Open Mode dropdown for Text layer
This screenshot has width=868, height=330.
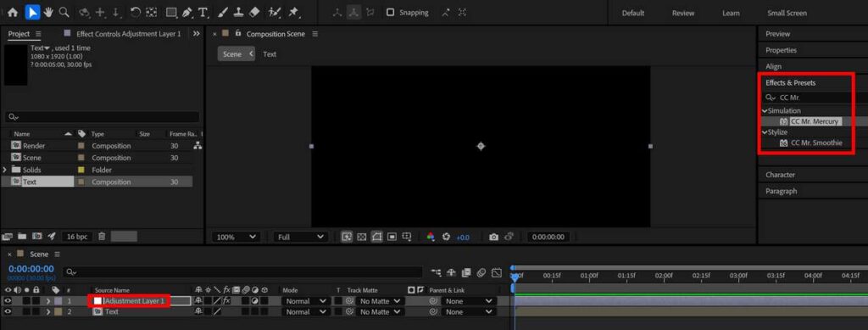305,311
